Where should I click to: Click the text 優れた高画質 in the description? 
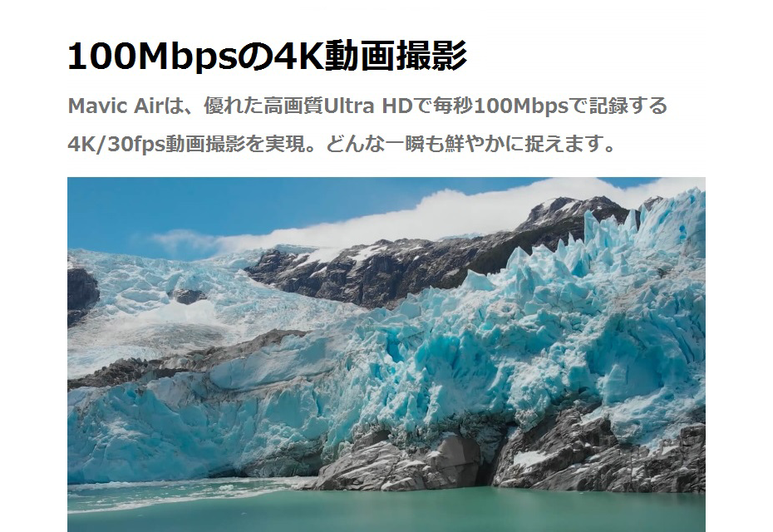coord(263,106)
